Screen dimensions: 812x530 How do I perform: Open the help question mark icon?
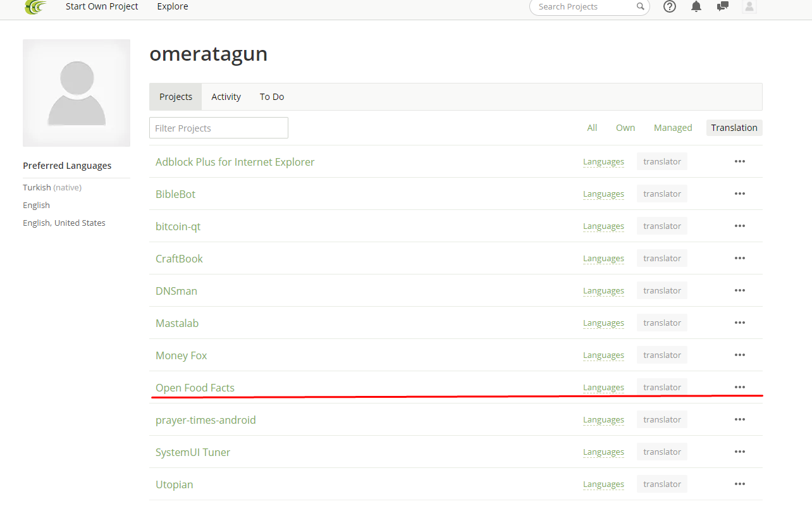[x=670, y=6]
